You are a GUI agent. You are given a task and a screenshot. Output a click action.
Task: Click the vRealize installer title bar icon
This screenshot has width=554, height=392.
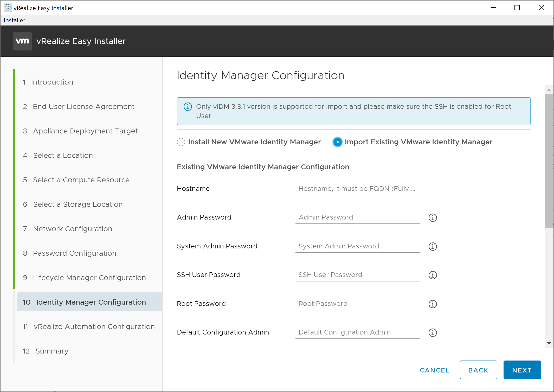[x=8, y=8]
